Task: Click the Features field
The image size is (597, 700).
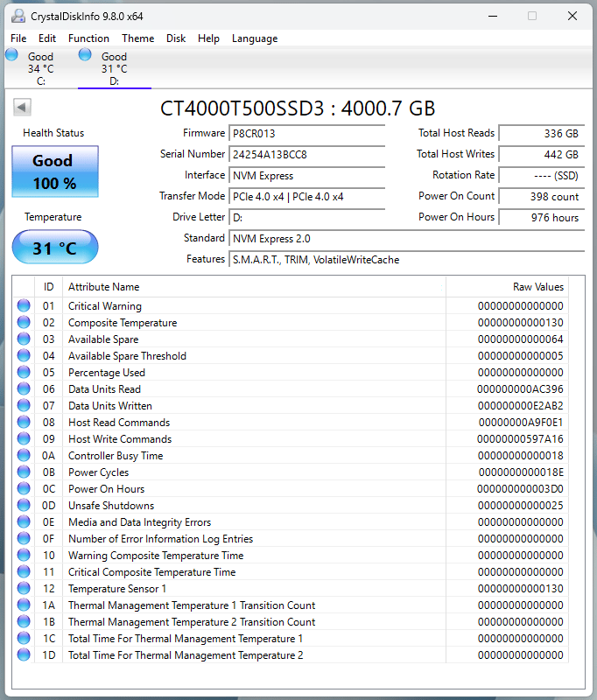Action: (x=407, y=259)
